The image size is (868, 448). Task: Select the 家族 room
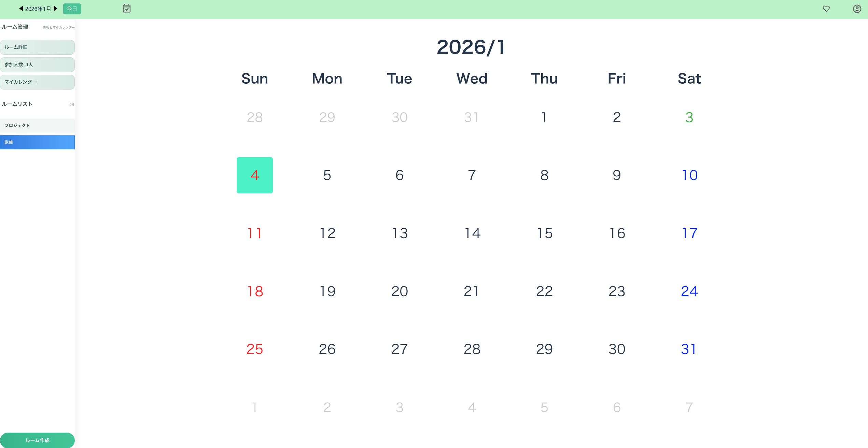pos(37,142)
